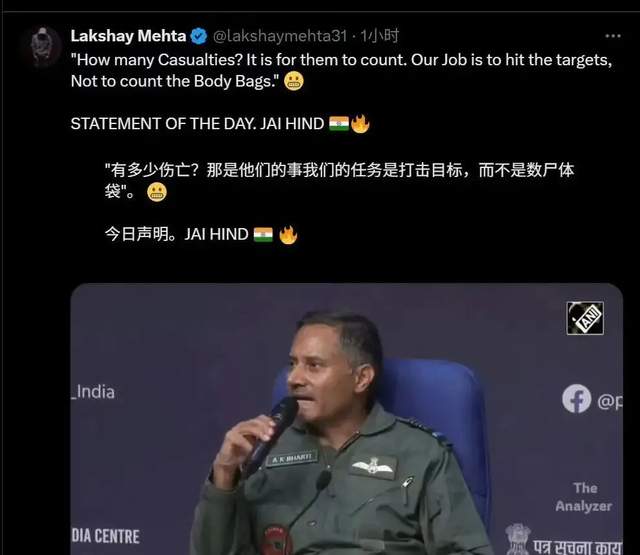The height and width of the screenshot is (555, 640).
Task: Click the ANI logo in the video
Action: (x=585, y=318)
